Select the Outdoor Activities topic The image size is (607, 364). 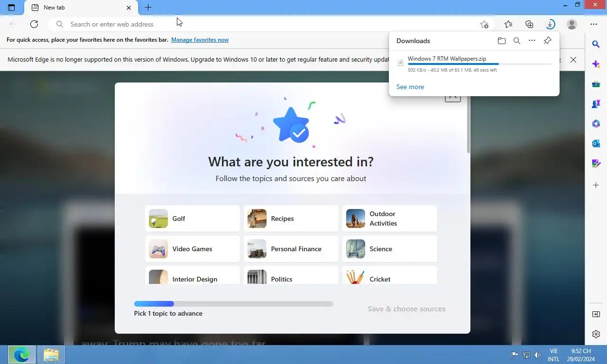(390, 218)
